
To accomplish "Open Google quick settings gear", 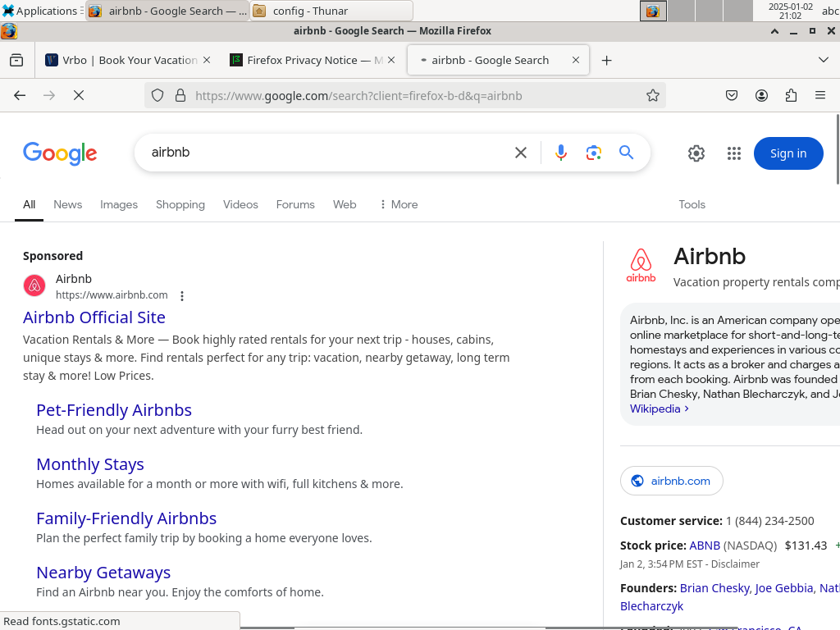I will click(696, 153).
